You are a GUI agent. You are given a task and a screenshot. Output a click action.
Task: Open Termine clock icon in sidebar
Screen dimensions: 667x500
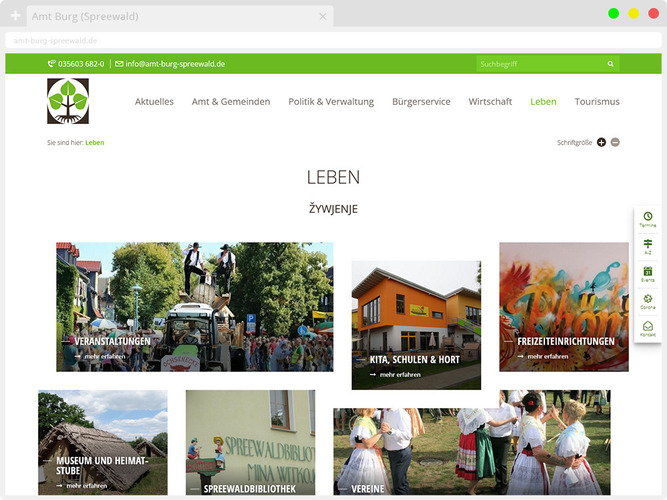648,219
